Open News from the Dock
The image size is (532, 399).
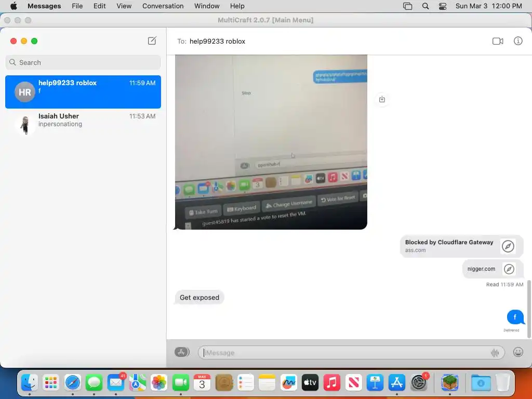pos(353,383)
